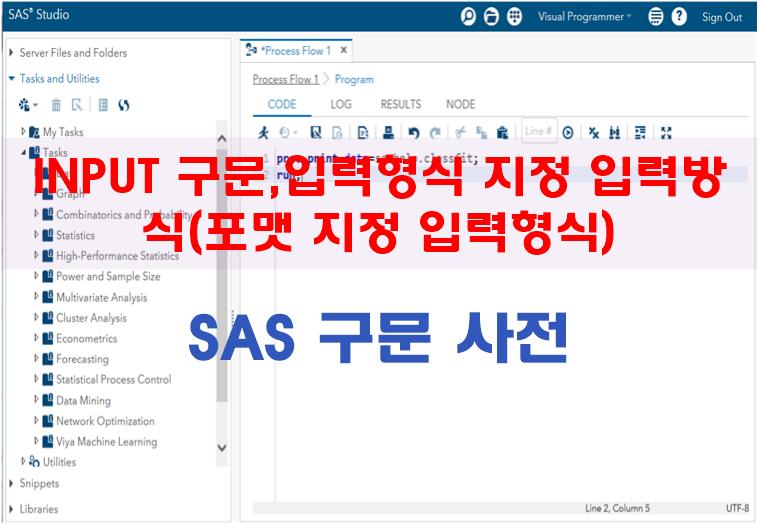Click the UTF-8 encoding status text
The image size is (758, 524).
(738, 508)
